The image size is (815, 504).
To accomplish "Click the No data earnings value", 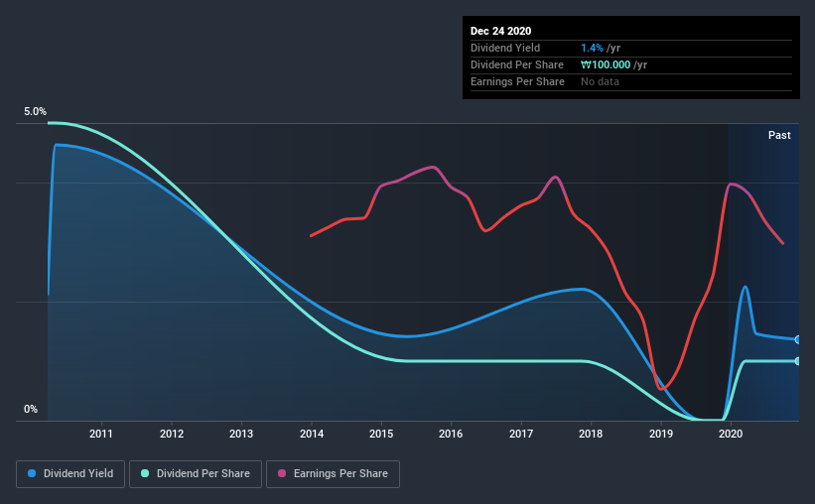I will click(x=600, y=81).
